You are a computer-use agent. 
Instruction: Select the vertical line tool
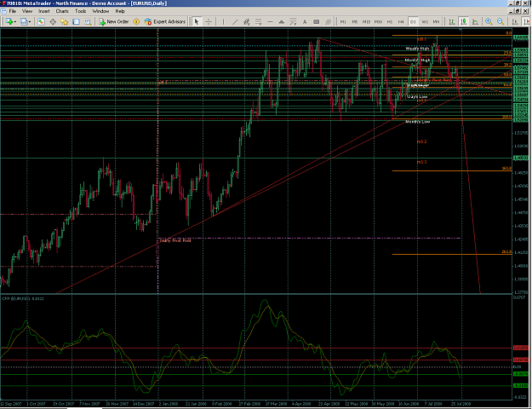[223, 22]
